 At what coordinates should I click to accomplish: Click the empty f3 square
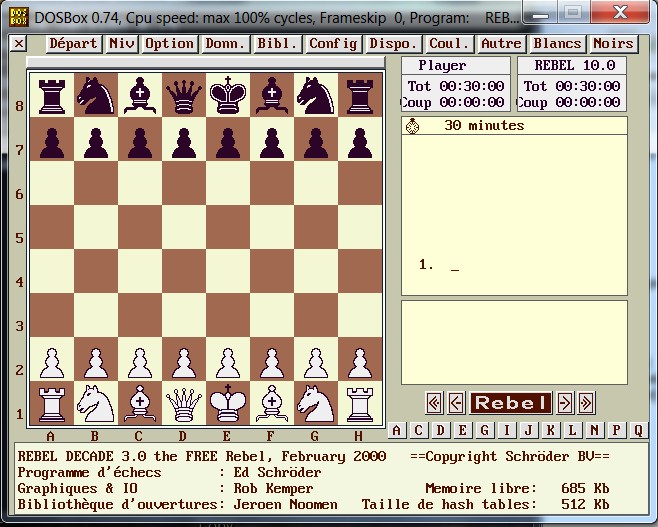(272, 315)
